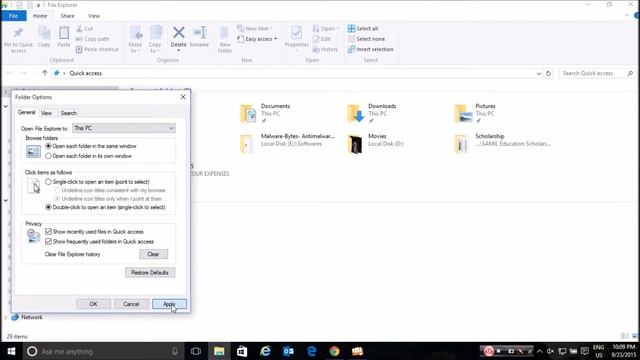Click the Cortana Ask me anything box
Screen dimensions: 640x360
103,351
